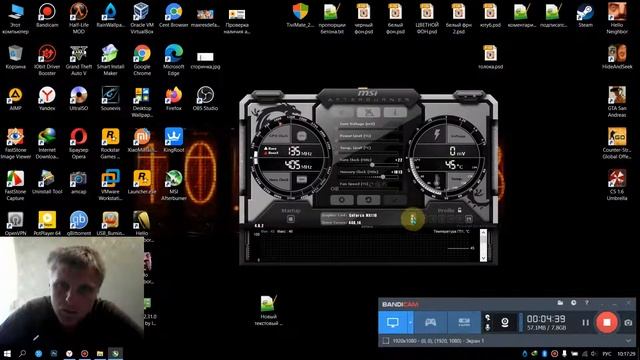Click the system tray clock
This screenshot has height=360, width=640.
tap(626, 353)
